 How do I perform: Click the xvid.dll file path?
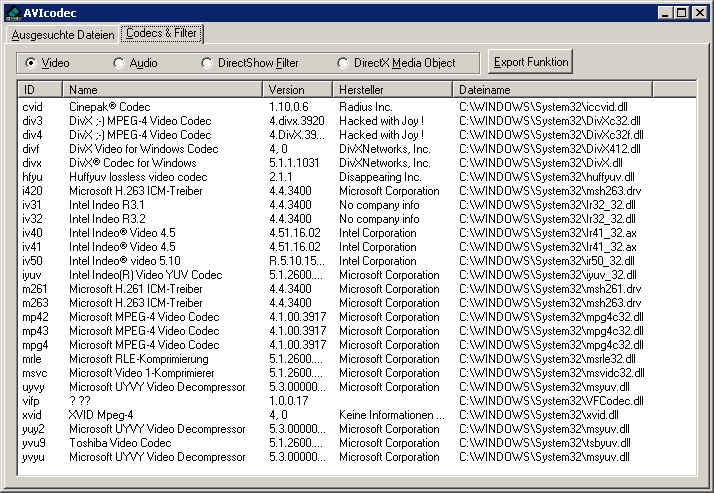(539, 415)
